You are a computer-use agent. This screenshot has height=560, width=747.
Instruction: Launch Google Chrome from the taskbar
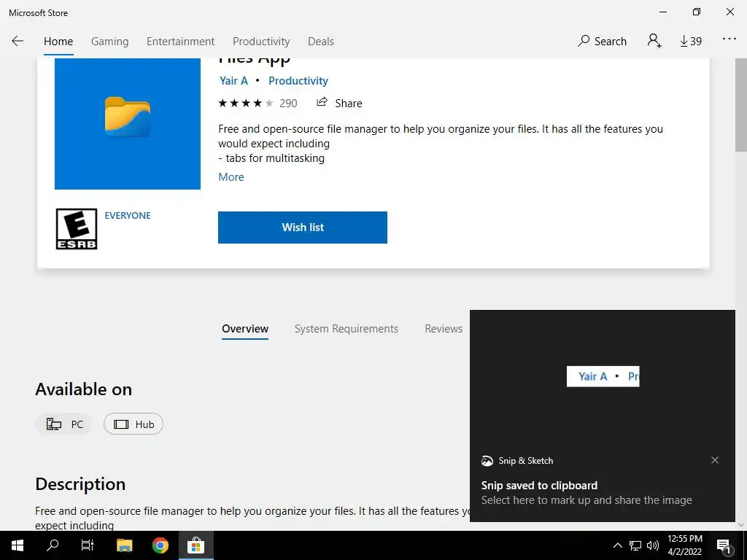[160, 545]
